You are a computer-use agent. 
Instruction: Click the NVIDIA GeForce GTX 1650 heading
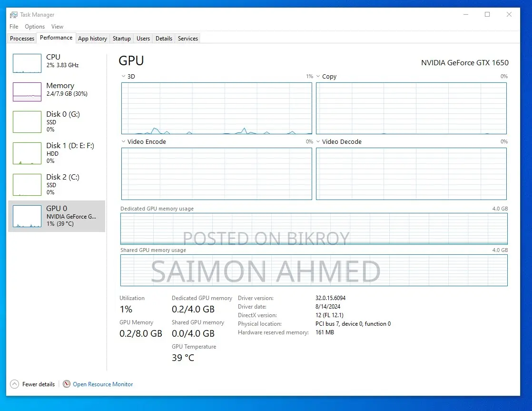[x=465, y=63]
